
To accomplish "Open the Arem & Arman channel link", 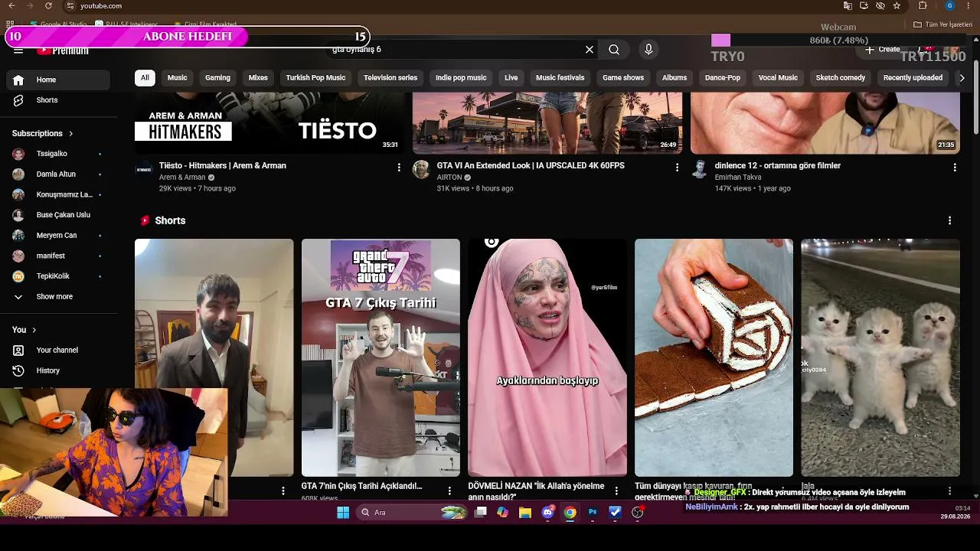I will [x=182, y=178].
